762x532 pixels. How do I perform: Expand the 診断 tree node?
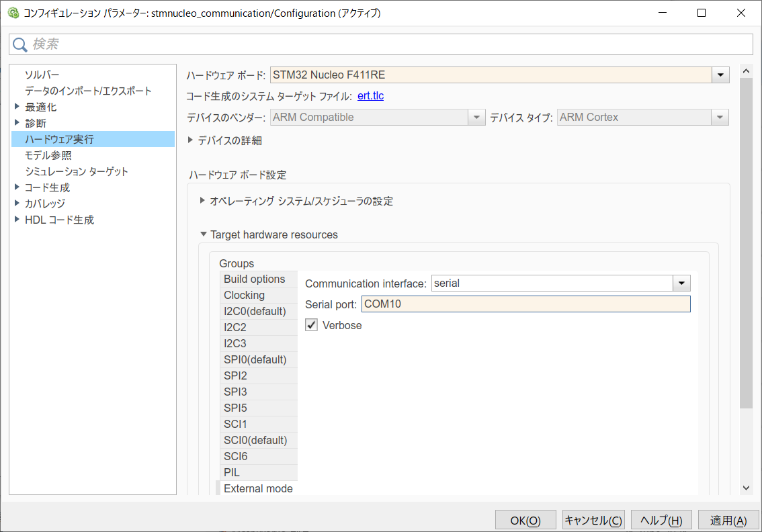(17, 122)
